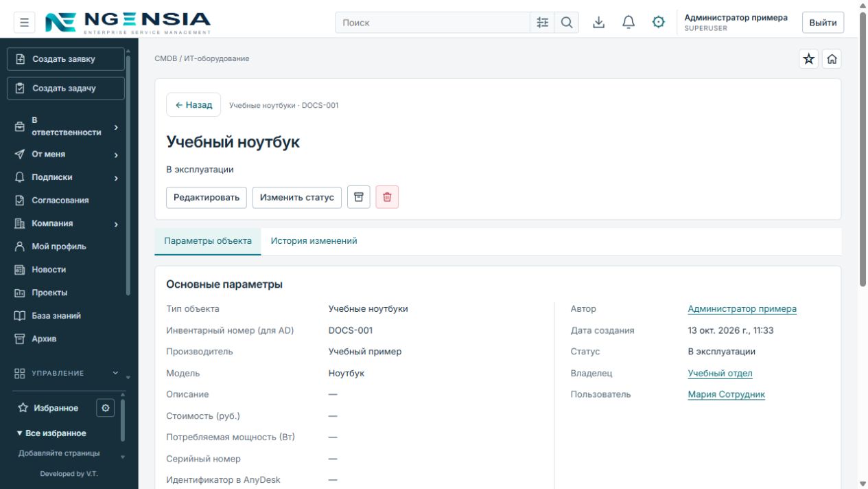The width and height of the screenshot is (868, 489).
Task: Archive this object with box icon
Action: (359, 197)
